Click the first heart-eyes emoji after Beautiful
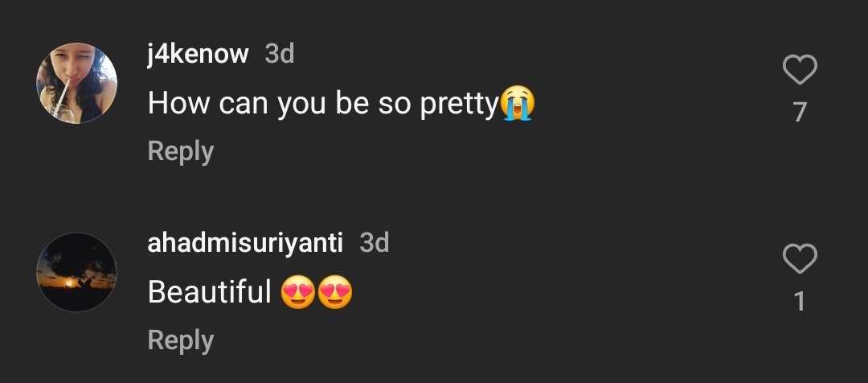868x383 pixels. (x=298, y=293)
